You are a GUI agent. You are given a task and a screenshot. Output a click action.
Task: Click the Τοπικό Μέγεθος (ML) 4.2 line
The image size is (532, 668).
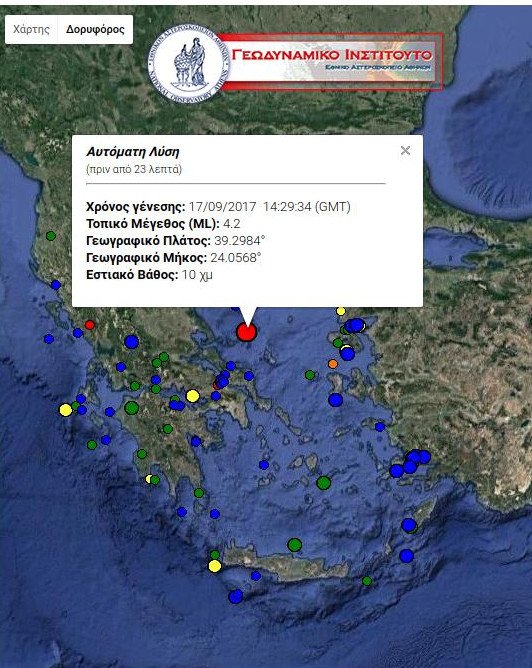coord(163,224)
